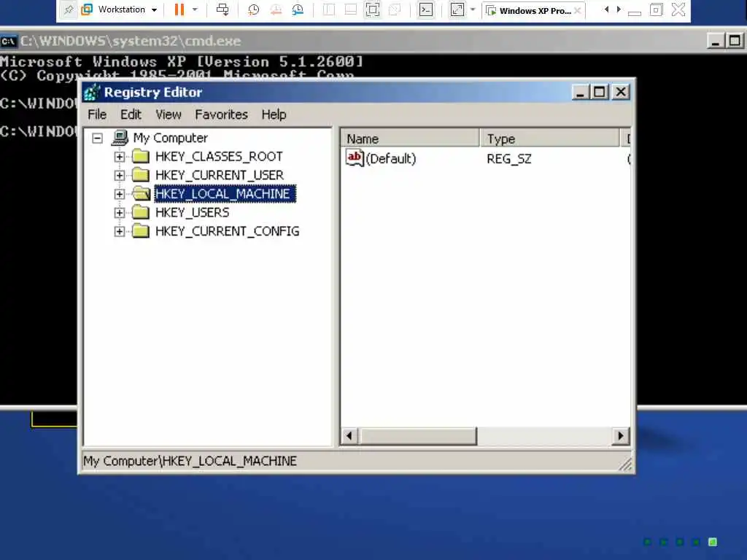Collapse the My Computer tree node
Screen dimensions: 747x560
click(97, 138)
